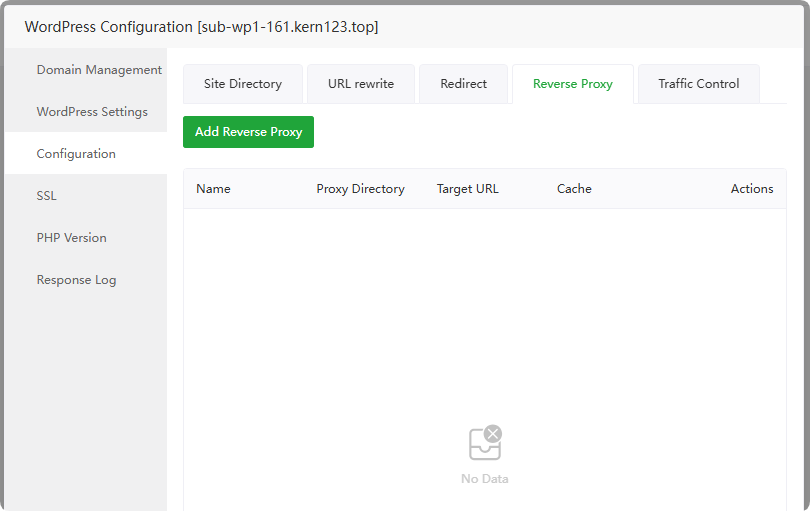Image resolution: width=810 pixels, height=511 pixels.
Task: Switch to the Site Directory tab
Action: coord(243,84)
